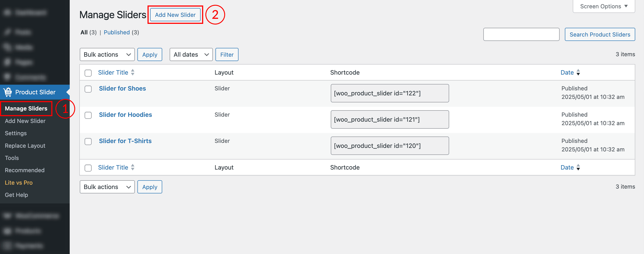Open the top Bulk actions dropdown

(x=107, y=55)
